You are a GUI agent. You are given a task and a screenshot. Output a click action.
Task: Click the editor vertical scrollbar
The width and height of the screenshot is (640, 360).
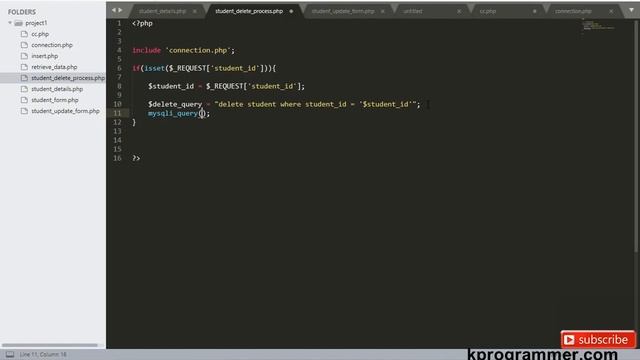click(x=637, y=137)
